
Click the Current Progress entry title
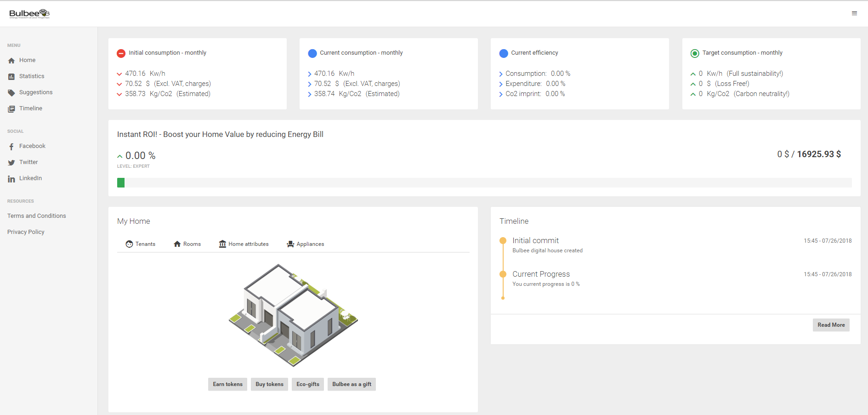click(x=541, y=274)
